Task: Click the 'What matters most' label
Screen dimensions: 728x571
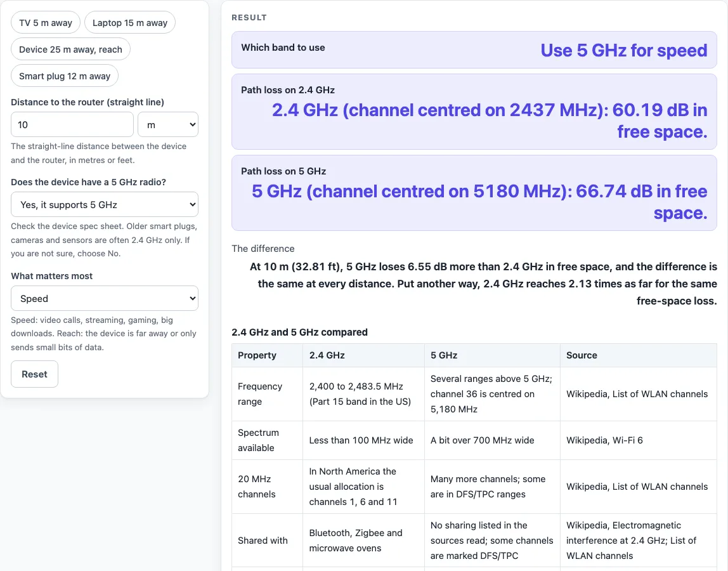Action: (51, 276)
